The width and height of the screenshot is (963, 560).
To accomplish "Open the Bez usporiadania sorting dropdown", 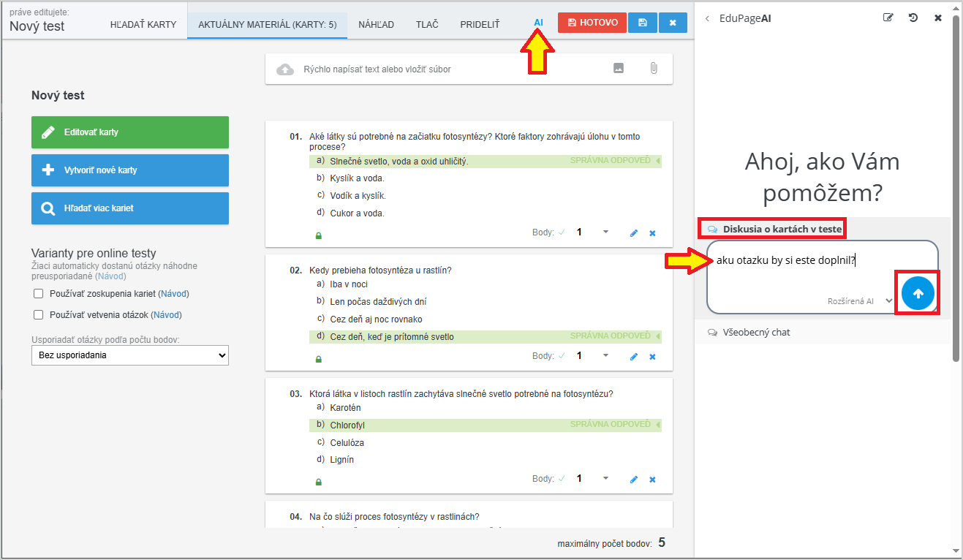I will (130, 355).
